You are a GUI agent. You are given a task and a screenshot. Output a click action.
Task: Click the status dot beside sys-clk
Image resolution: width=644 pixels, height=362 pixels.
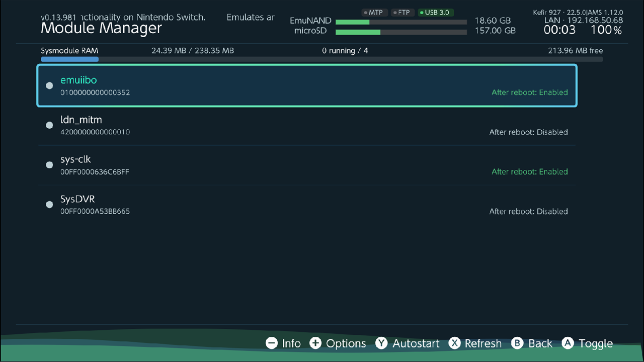point(49,165)
